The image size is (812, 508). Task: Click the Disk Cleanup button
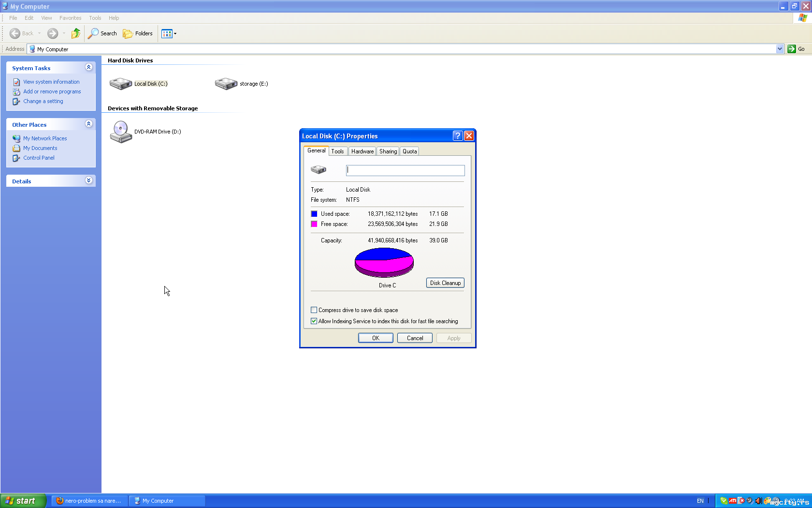(x=445, y=283)
